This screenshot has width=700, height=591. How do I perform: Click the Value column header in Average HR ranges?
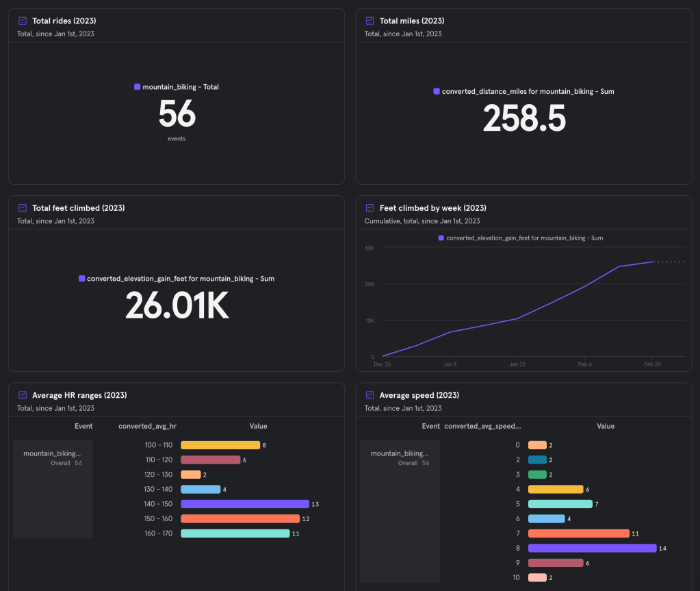pos(258,426)
